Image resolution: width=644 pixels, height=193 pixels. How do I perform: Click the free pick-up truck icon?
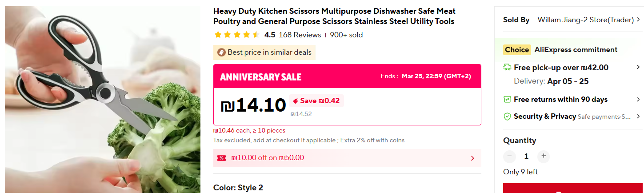(507, 68)
